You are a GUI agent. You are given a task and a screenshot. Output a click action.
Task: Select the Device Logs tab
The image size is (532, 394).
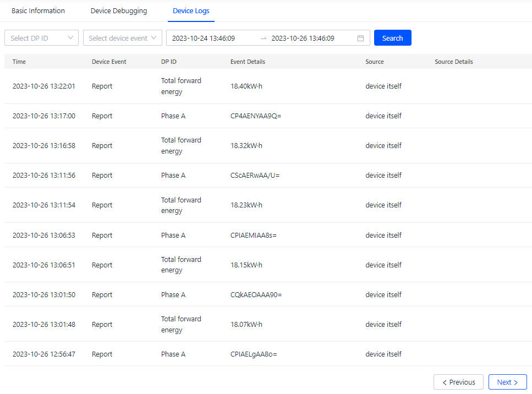191,11
